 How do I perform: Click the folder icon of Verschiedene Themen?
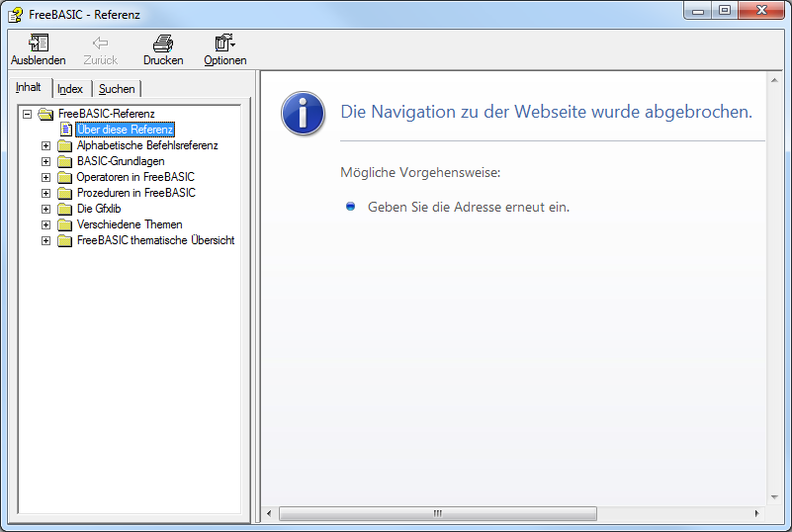[64, 224]
